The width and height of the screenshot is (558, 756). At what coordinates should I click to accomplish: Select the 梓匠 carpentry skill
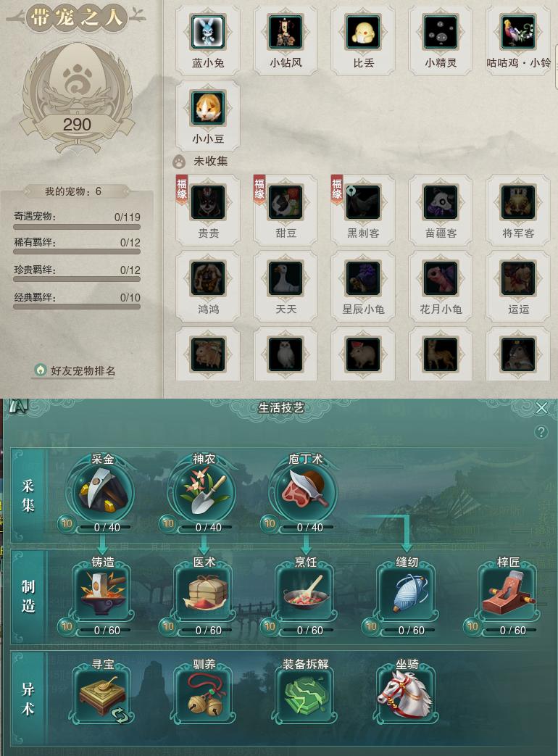click(x=509, y=593)
